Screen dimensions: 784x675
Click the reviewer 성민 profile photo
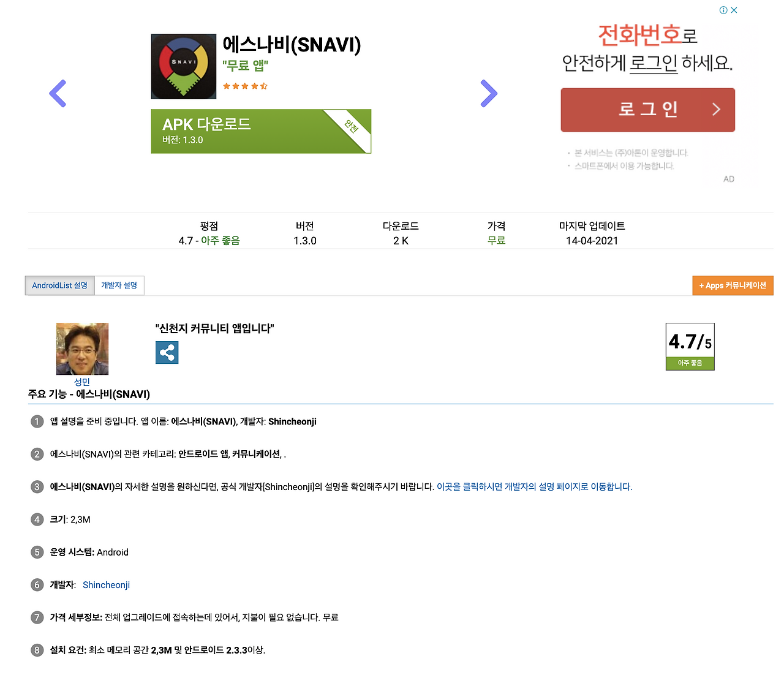[82, 349]
